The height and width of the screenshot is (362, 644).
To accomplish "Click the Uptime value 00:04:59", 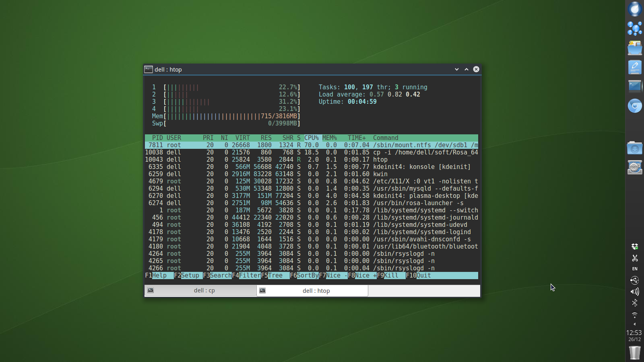I will point(362,102).
